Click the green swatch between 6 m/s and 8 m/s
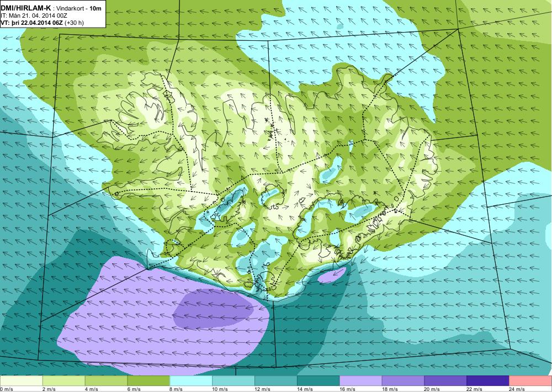This screenshot has height=392, width=552. pos(148,381)
